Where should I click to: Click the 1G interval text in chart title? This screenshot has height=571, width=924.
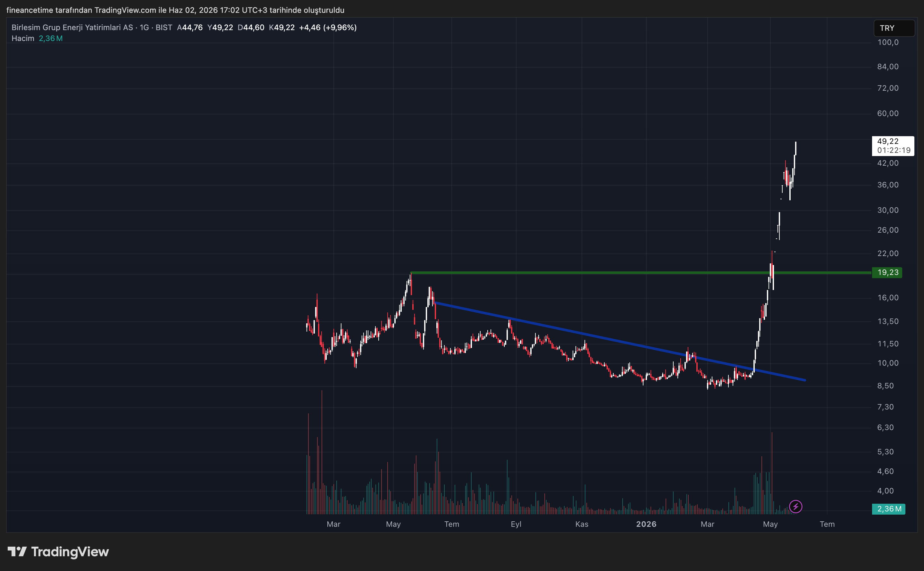pos(144,28)
